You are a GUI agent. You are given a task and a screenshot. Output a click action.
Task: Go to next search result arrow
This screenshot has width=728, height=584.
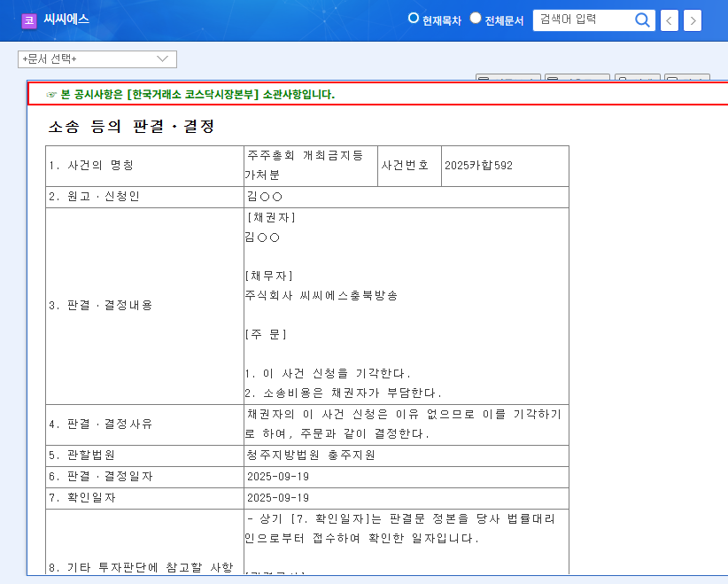(693, 20)
